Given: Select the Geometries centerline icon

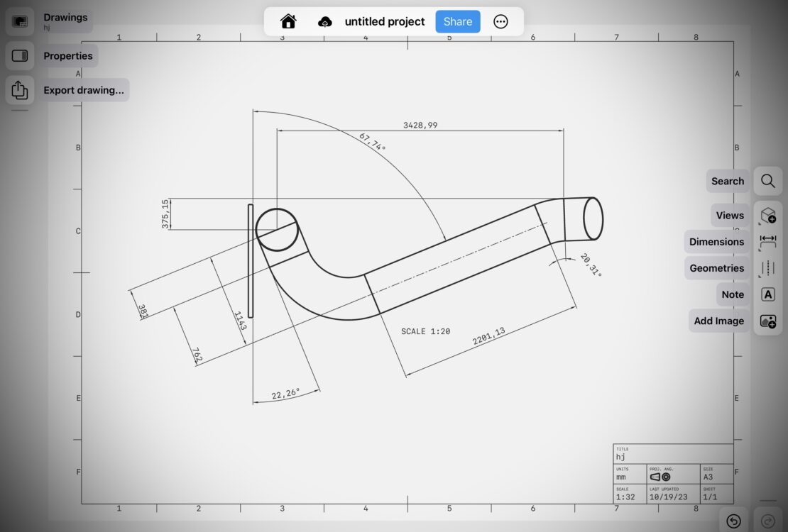Looking at the screenshot, I should click(767, 268).
